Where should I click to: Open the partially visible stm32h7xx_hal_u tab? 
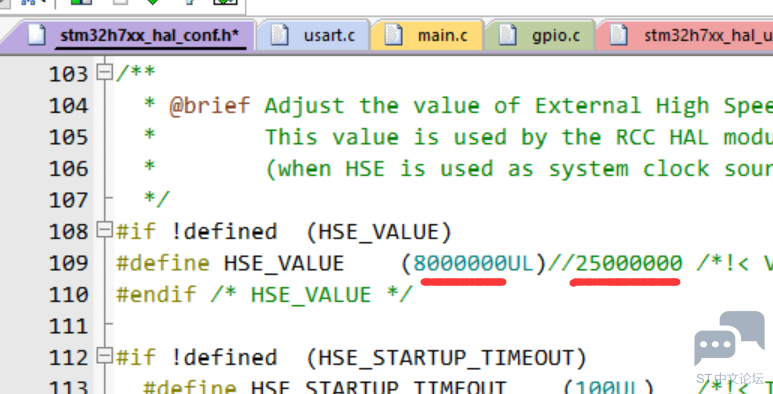[x=685, y=36]
